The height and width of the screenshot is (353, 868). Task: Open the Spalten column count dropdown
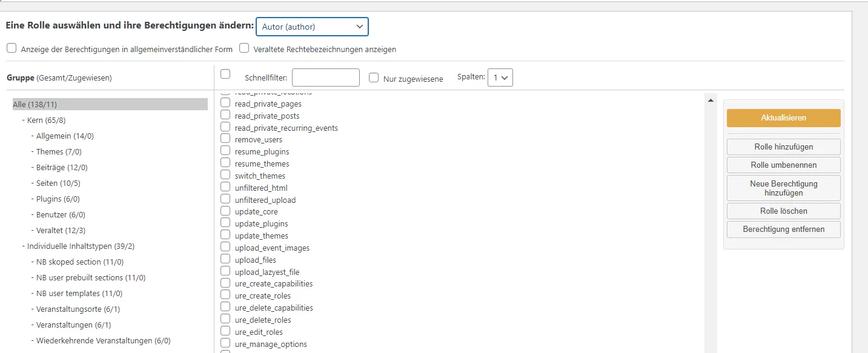(x=500, y=78)
